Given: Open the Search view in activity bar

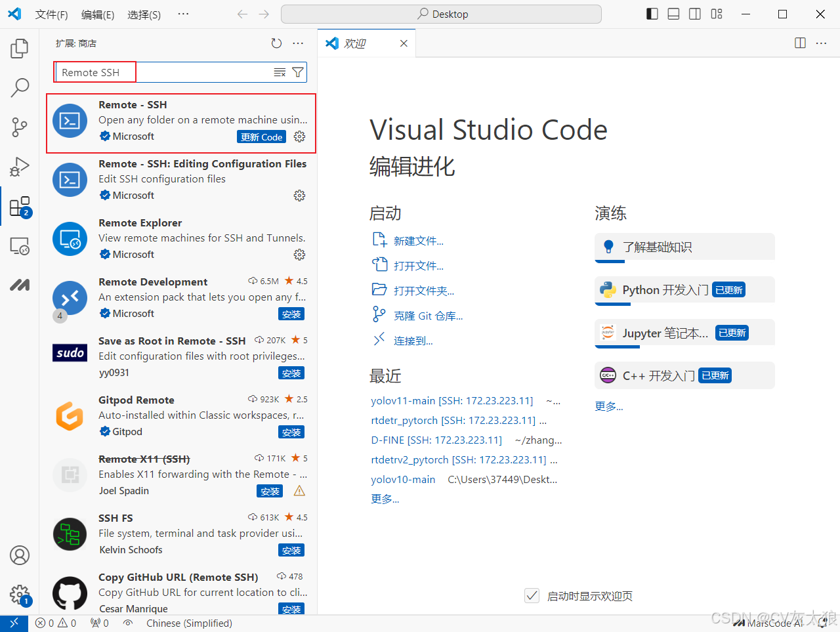Looking at the screenshot, I should tap(20, 87).
